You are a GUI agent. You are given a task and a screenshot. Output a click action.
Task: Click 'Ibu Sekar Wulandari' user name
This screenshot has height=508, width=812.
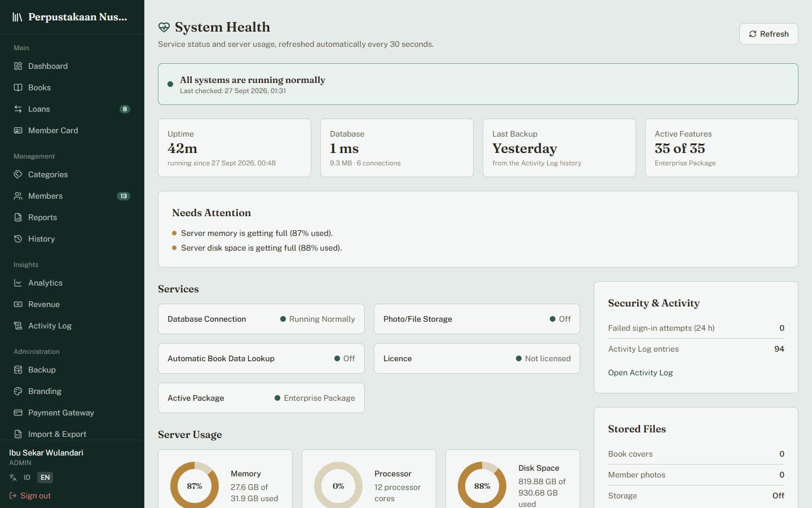pyautogui.click(x=46, y=453)
